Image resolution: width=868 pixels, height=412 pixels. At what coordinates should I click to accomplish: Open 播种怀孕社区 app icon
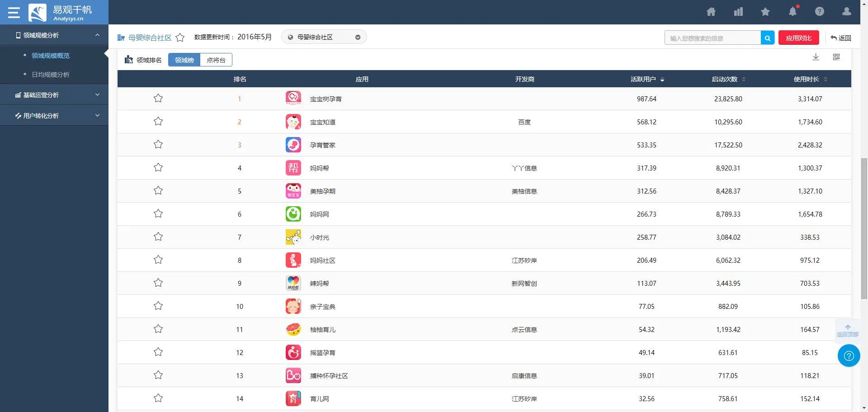pyautogui.click(x=293, y=375)
